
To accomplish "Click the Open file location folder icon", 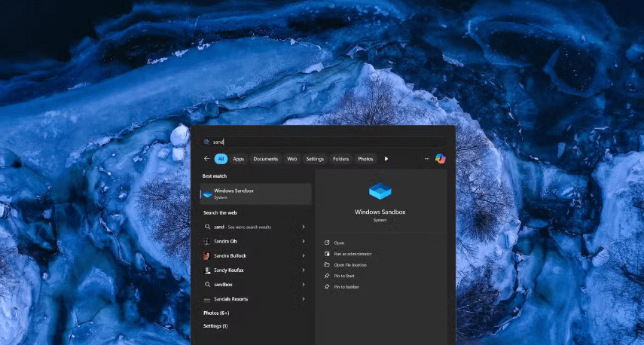I will [327, 265].
